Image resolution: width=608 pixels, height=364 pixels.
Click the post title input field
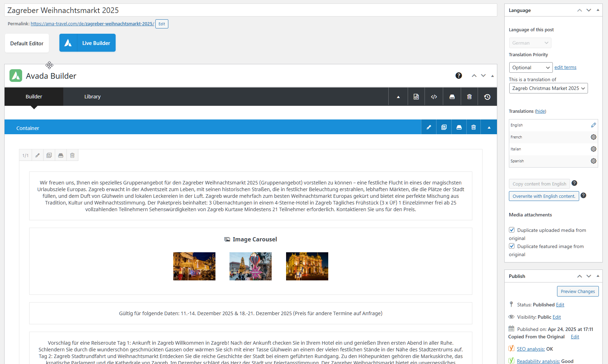tap(251, 10)
